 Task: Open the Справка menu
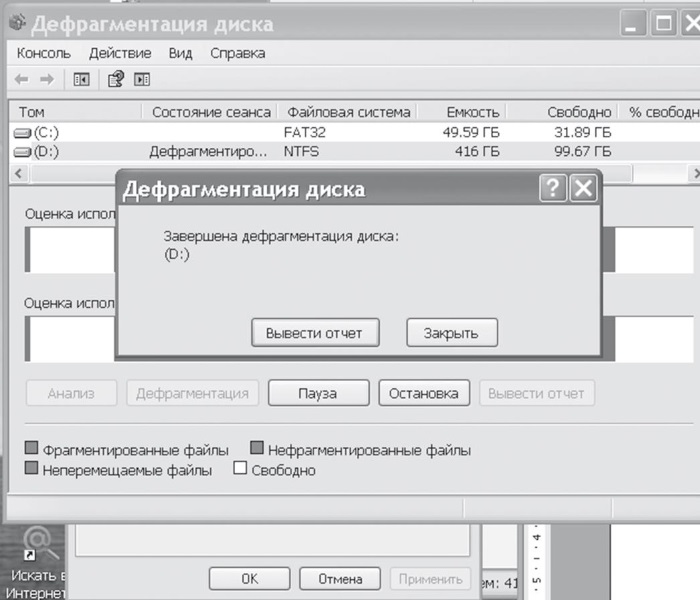tap(238, 53)
